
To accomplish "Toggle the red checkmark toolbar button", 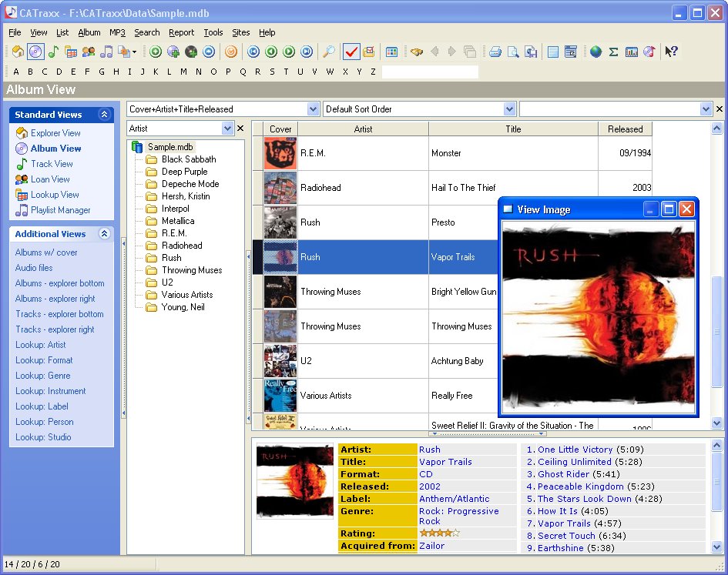I will pyautogui.click(x=351, y=52).
